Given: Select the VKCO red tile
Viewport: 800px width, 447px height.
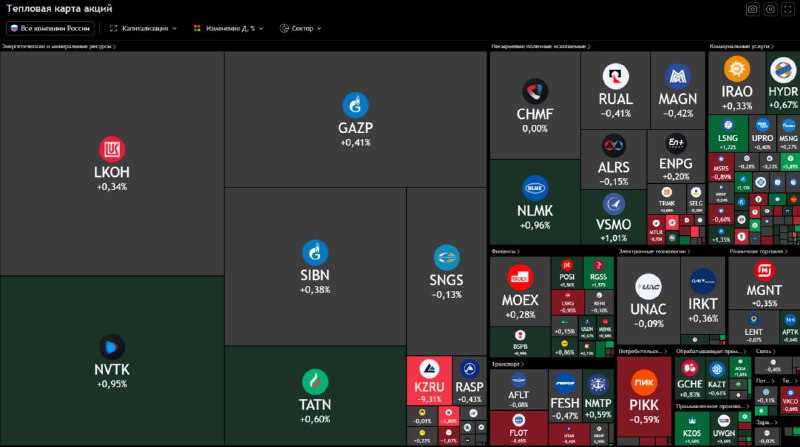Looking at the screenshot, I should [x=790, y=400].
